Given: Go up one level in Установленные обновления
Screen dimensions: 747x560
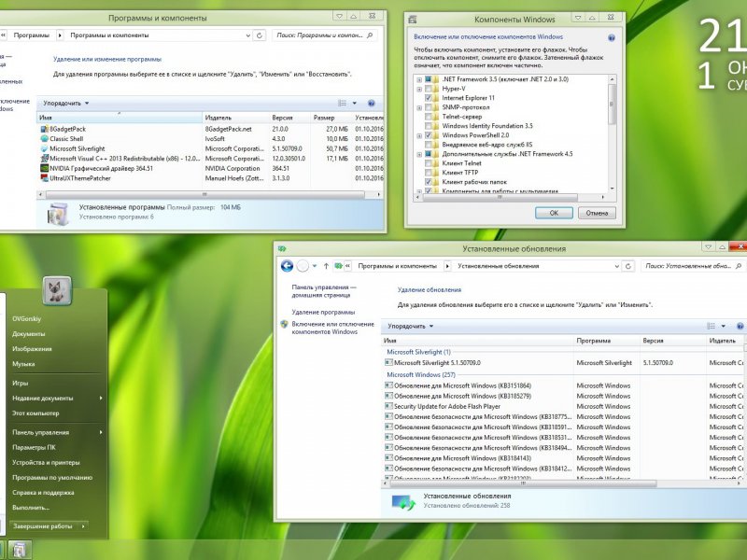Looking at the screenshot, I should click(326, 266).
